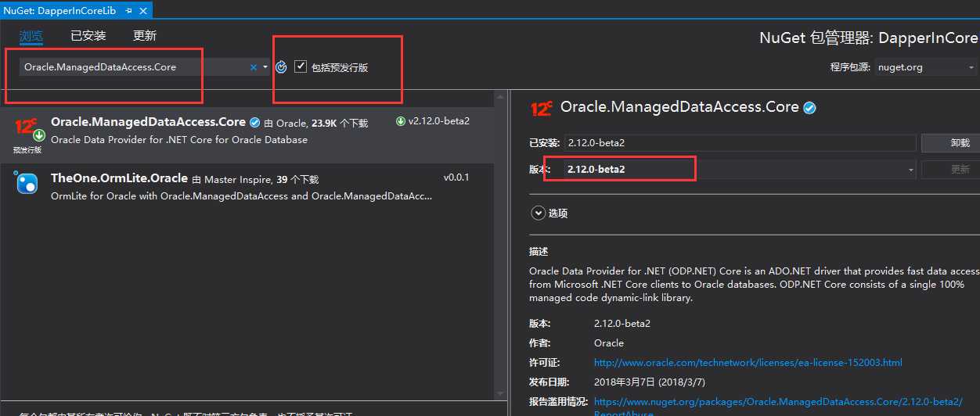Open the search box history dropdown arrow
The image size is (980, 416).
coord(265,67)
